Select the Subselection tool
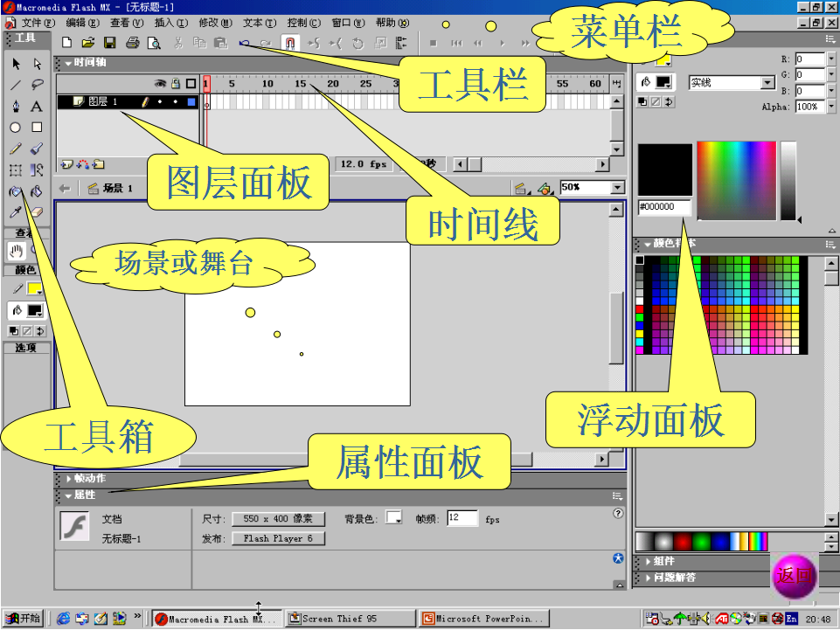Viewport: 840px width, 630px height. (x=37, y=64)
